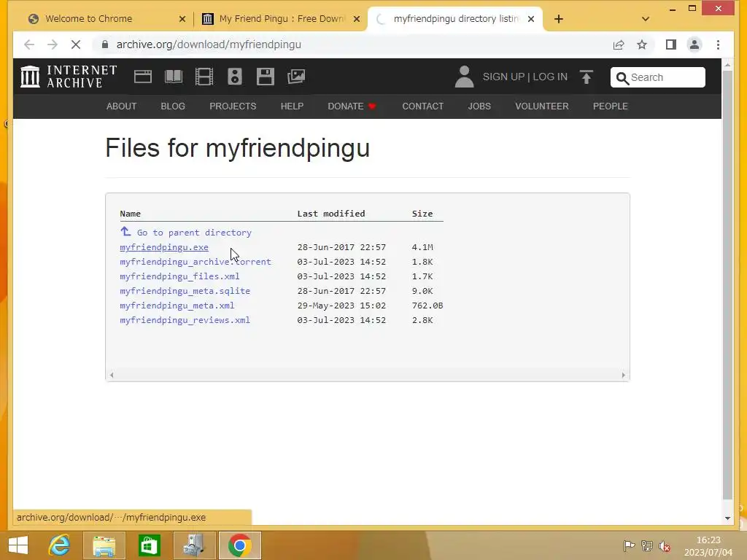Viewport: 747px width, 560px height.
Task: Switch to the Welcome to Chrome tab
Action: click(107, 19)
